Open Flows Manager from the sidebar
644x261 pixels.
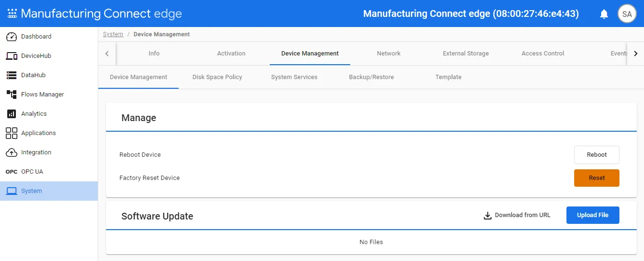[x=49, y=95]
